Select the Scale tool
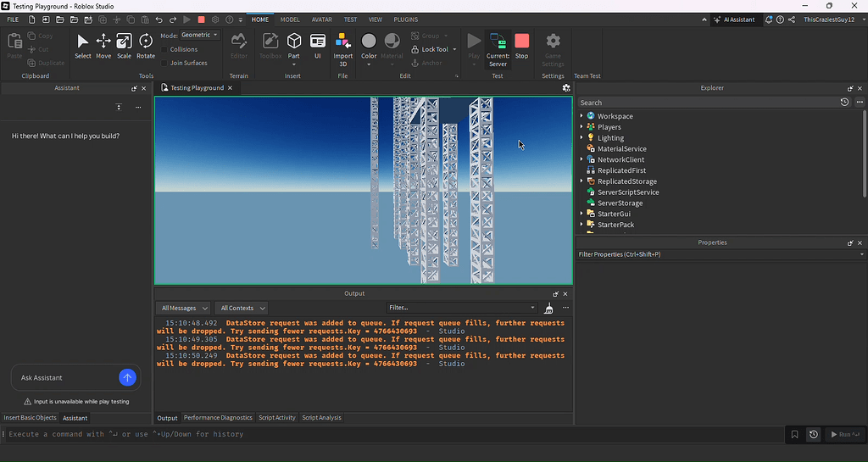Image resolution: width=868 pixels, height=462 pixels. 124,46
